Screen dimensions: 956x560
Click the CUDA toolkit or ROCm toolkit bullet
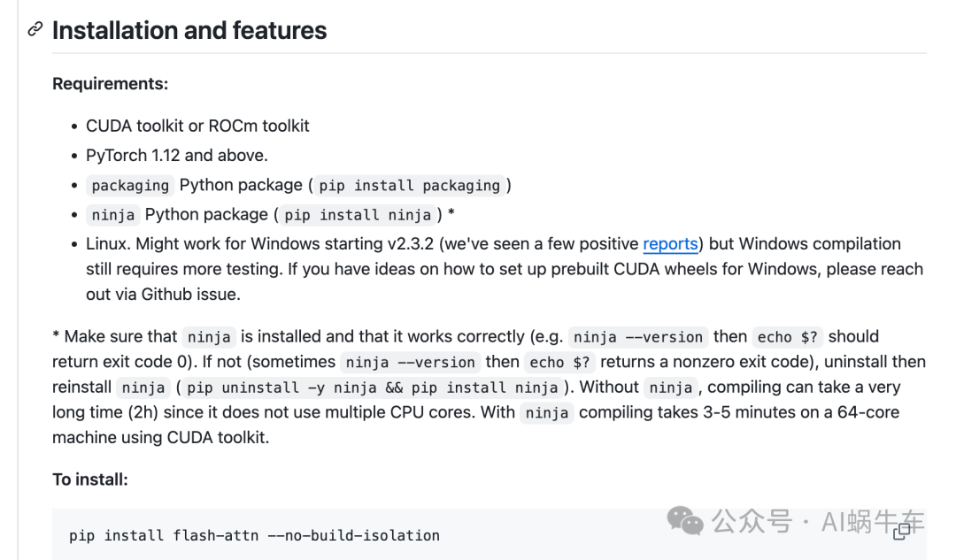(x=197, y=126)
